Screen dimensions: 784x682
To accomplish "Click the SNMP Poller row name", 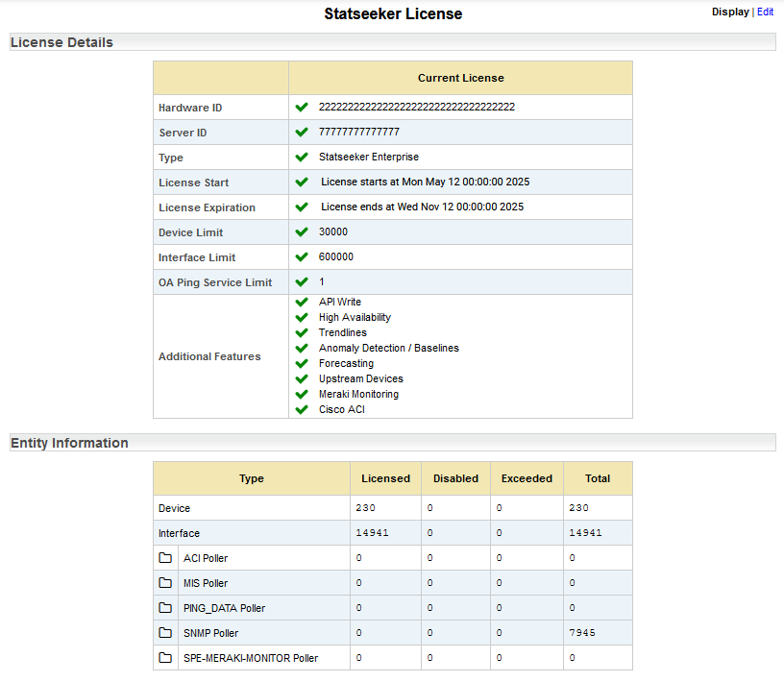I will (x=210, y=633).
